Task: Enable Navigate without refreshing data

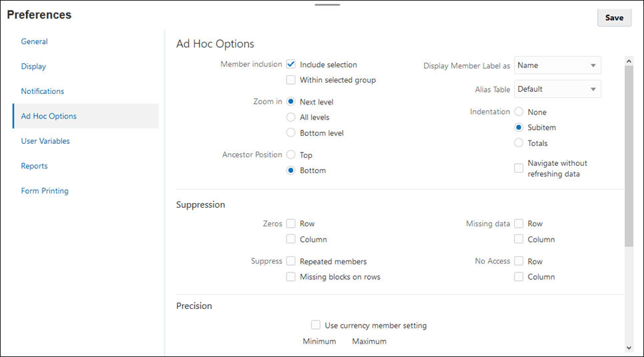Action: [519, 169]
